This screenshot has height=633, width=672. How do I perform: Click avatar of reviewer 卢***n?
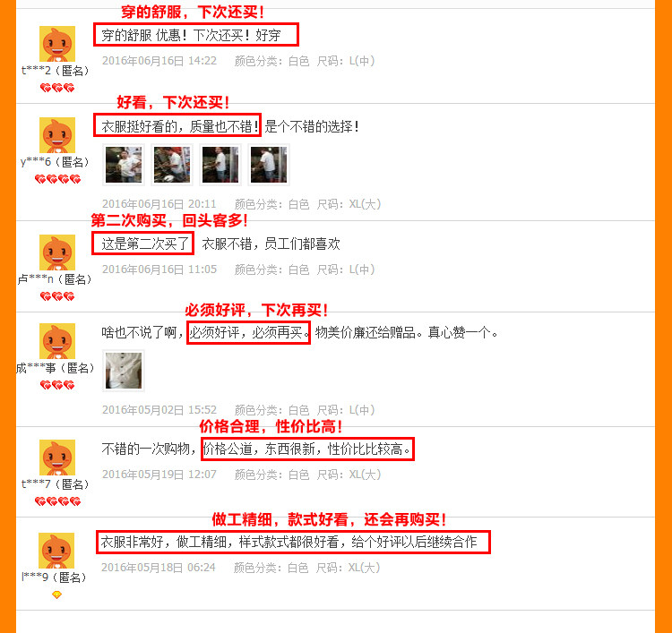click(57, 252)
